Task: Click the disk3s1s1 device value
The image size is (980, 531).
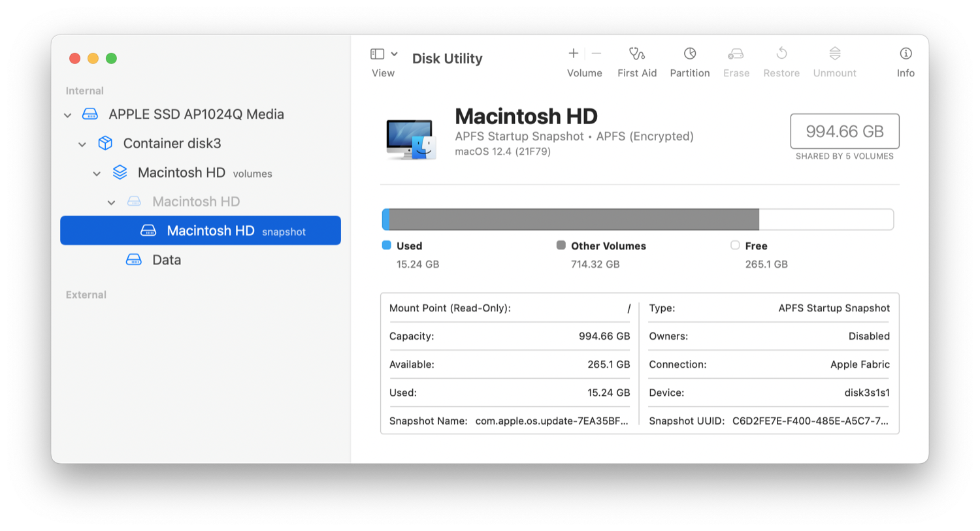Action: click(x=866, y=393)
